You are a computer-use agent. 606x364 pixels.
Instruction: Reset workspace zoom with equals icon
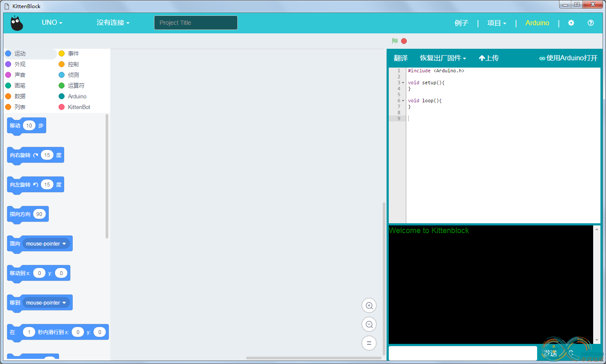coord(369,343)
